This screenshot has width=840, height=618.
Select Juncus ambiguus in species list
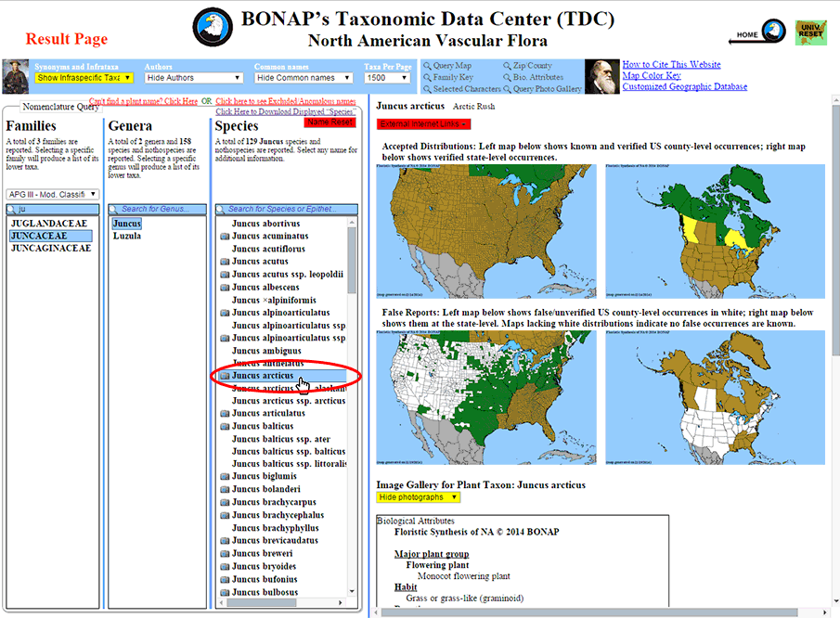tap(266, 351)
